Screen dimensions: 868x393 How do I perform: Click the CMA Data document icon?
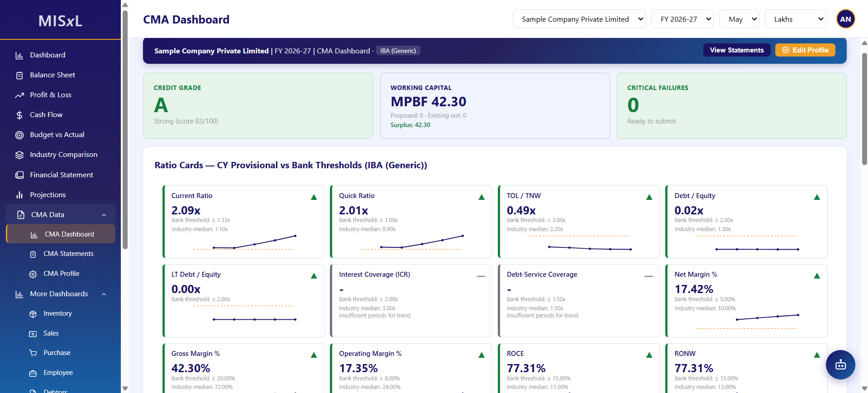21,215
